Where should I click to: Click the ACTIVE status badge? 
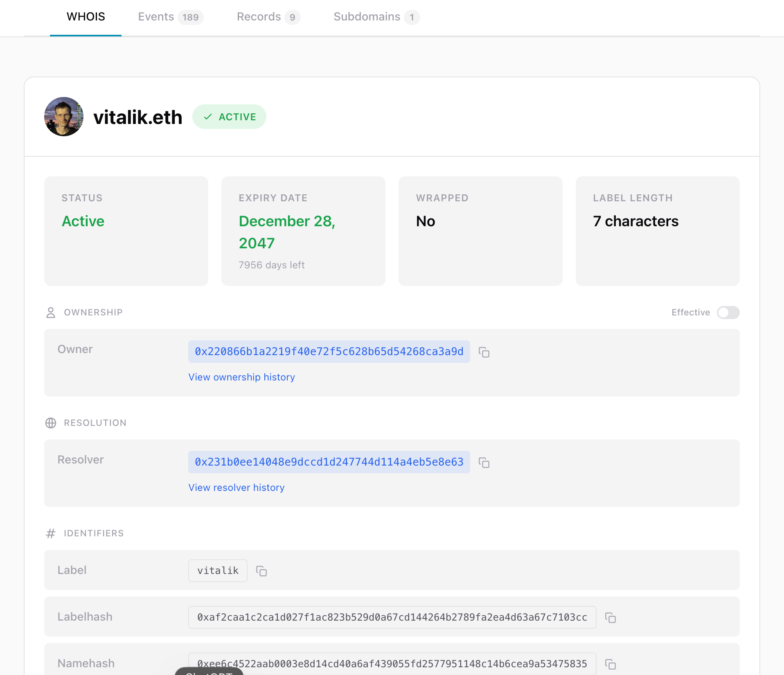click(x=229, y=117)
